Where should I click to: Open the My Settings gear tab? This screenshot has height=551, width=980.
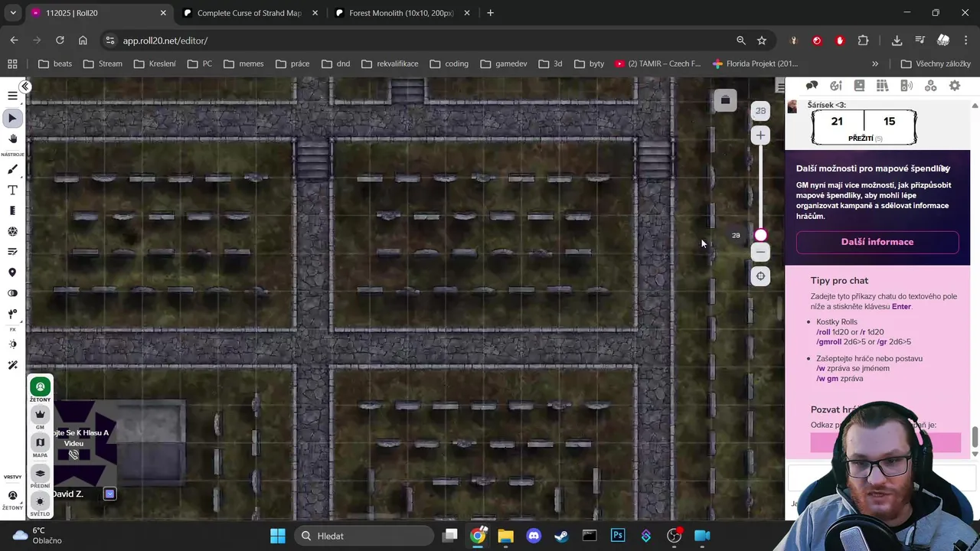(x=955, y=86)
